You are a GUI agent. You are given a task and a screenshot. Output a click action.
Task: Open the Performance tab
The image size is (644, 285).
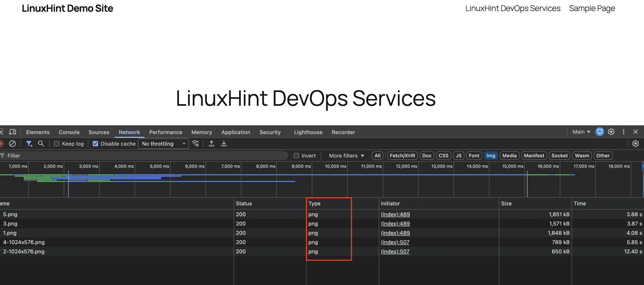[166, 132]
